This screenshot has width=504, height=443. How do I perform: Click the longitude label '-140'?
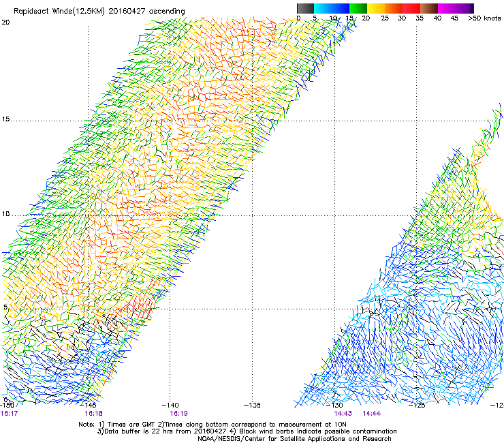coord(170,405)
